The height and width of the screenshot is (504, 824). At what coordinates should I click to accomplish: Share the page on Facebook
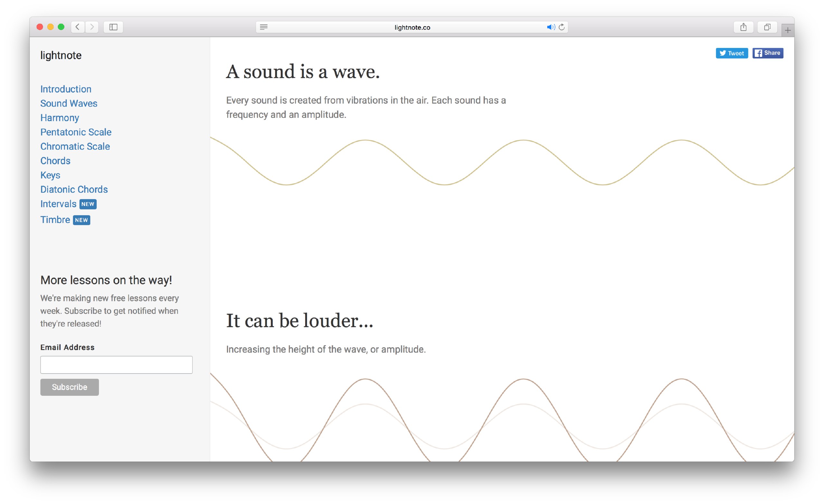768,53
